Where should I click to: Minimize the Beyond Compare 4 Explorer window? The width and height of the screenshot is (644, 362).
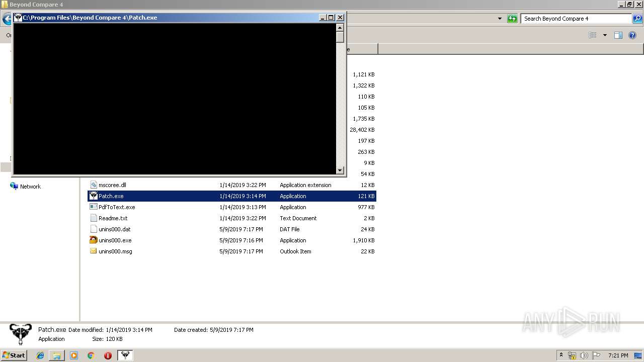click(x=621, y=5)
